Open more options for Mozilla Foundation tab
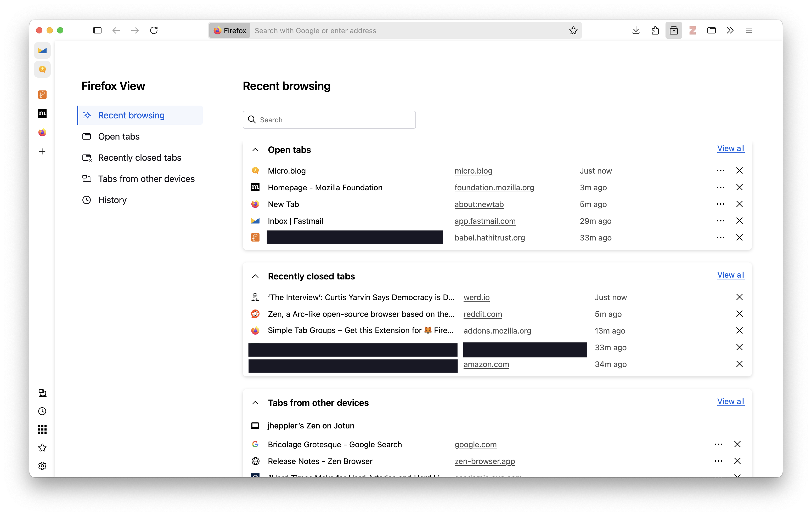This screenshot has width=812, height=516. point(721,187)
